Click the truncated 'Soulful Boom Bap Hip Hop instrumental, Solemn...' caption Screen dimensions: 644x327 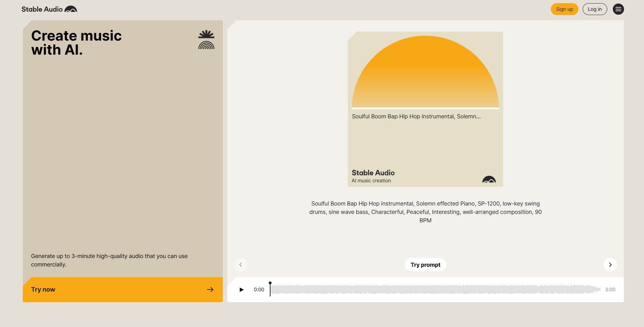pos(416,116)
